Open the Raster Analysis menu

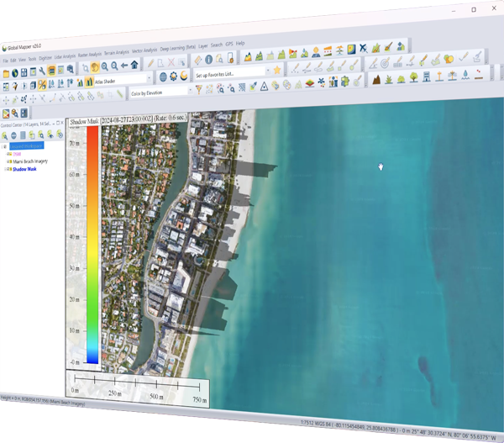[x=90, y=55]
